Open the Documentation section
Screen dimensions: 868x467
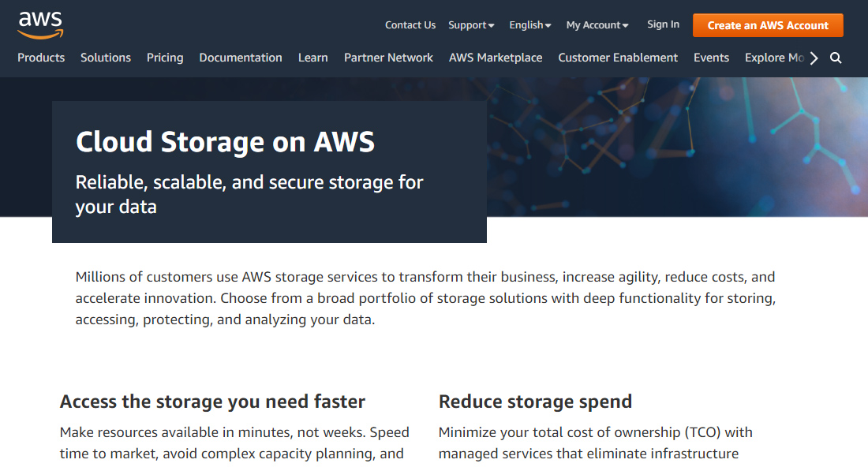click(x=241, y=58)
